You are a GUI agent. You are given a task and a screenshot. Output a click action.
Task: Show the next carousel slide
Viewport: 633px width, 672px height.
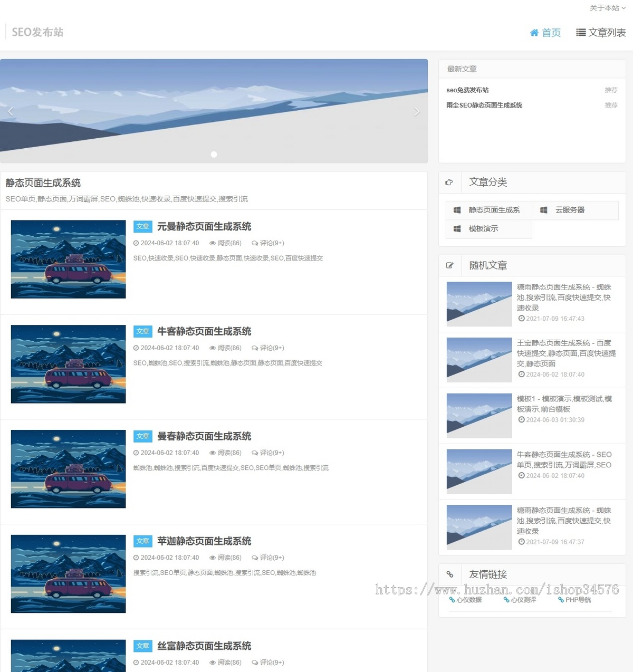(417, 111)
